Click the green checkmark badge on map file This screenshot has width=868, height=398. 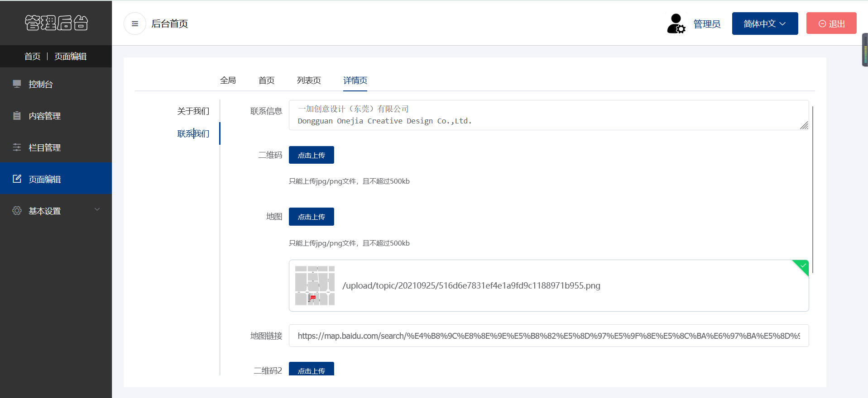point(801,267)
